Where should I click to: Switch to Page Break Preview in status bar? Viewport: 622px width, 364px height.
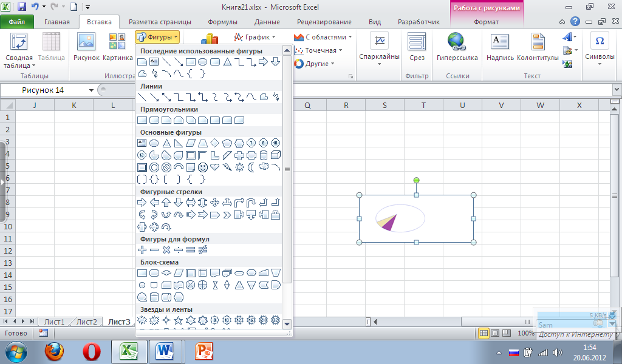pyautogui.click(x=507, y=333)
